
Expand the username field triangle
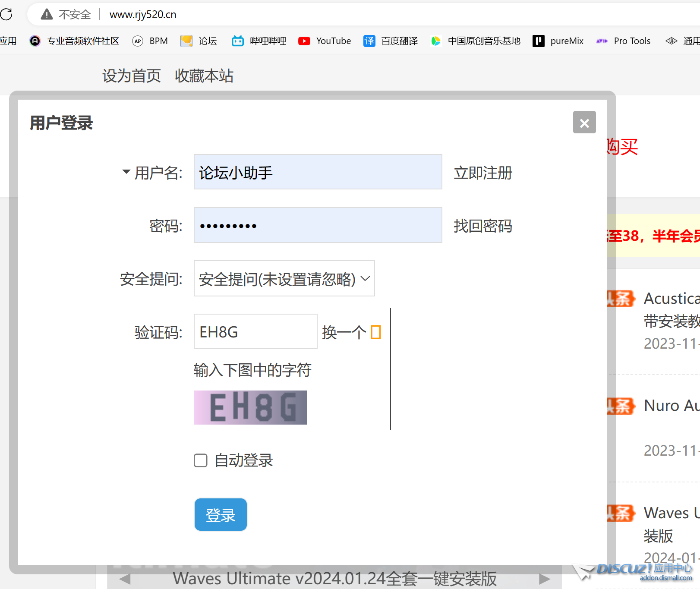click(126, 172)
